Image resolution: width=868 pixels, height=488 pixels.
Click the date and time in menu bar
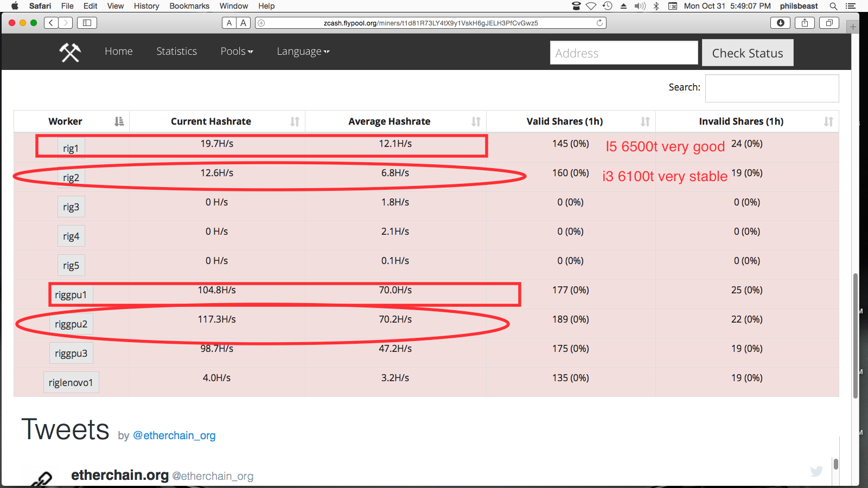(727, 6)
